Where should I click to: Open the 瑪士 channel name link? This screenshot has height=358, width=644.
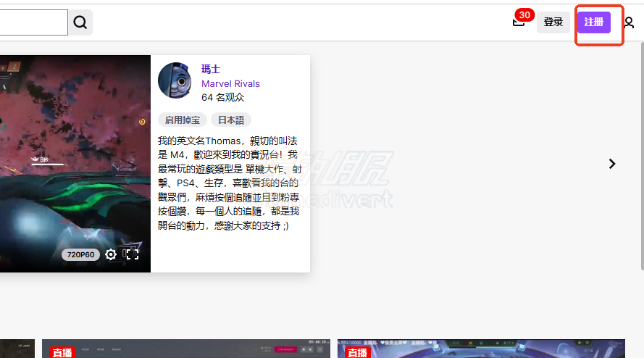pos(211,69)
